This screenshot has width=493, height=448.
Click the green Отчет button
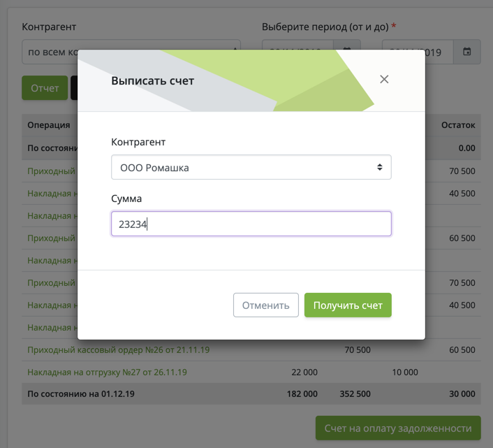pyautogui.click(x=45, y=89)
